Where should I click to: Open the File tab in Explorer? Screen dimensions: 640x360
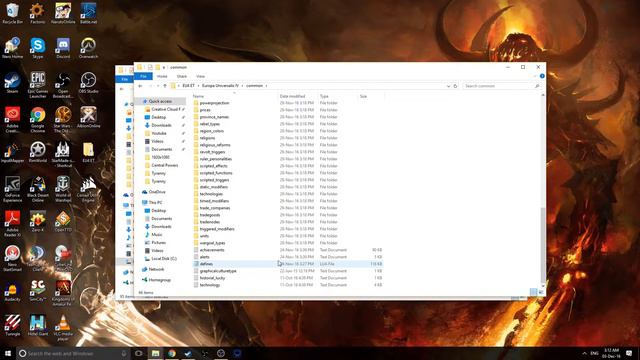[x=143, y=76]
